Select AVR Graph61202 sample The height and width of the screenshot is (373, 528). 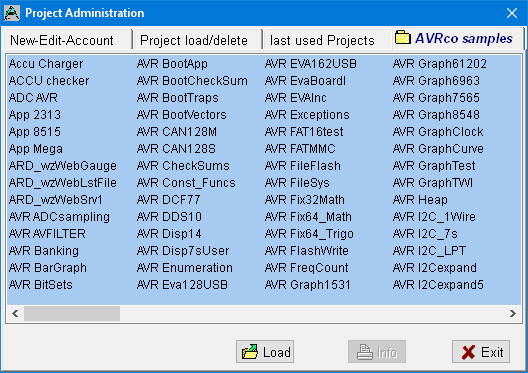pos(439,64)
